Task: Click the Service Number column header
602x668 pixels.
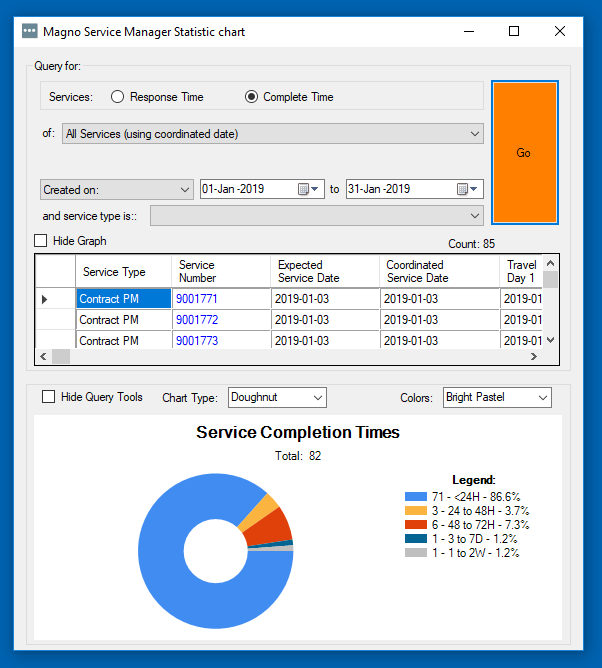Action: (221, 271)
